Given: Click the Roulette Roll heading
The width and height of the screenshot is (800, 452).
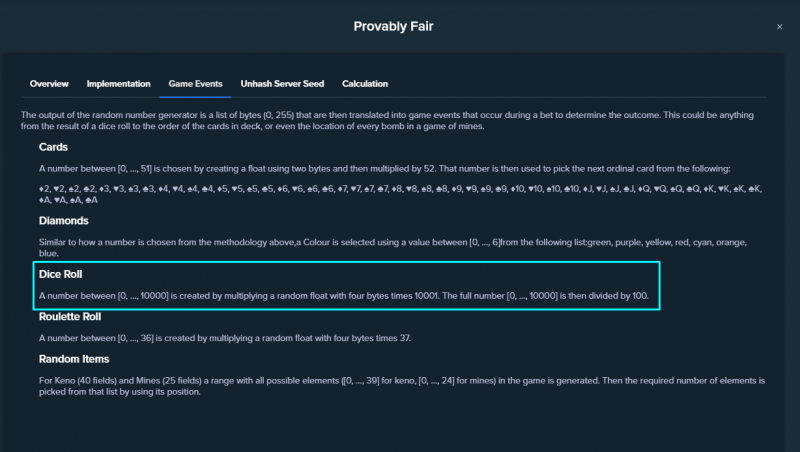Looking at the screenshot, I should point(70,316).
